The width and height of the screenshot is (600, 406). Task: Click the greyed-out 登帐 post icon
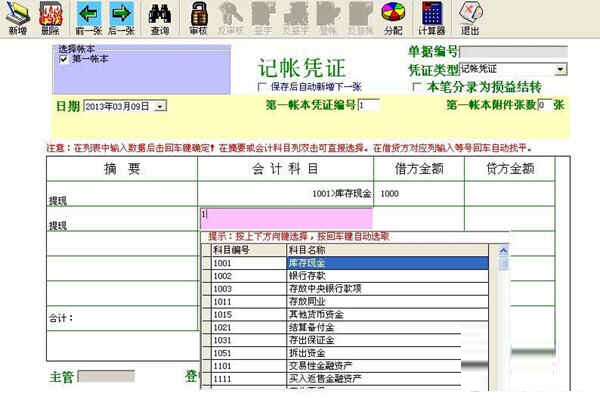click(328, 18)
